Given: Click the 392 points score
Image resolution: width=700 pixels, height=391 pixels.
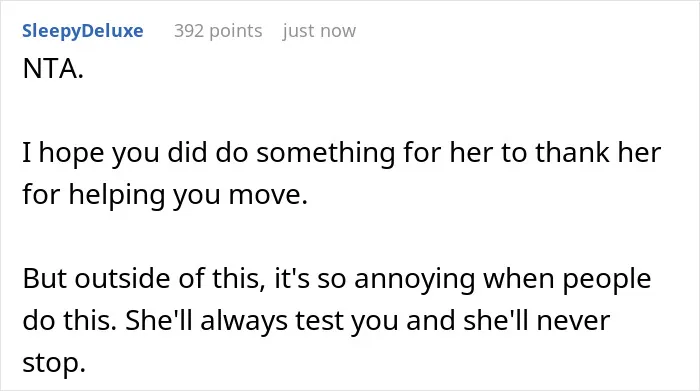Looking at the screenshot, I should 218,31.
